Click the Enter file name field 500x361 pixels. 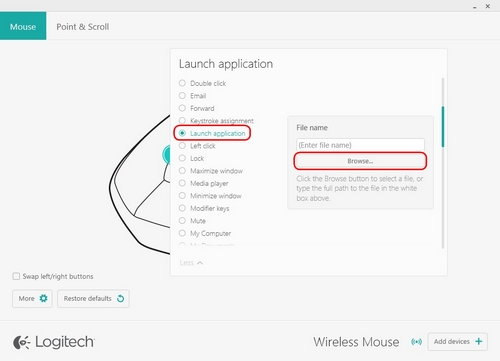[360, 145]
